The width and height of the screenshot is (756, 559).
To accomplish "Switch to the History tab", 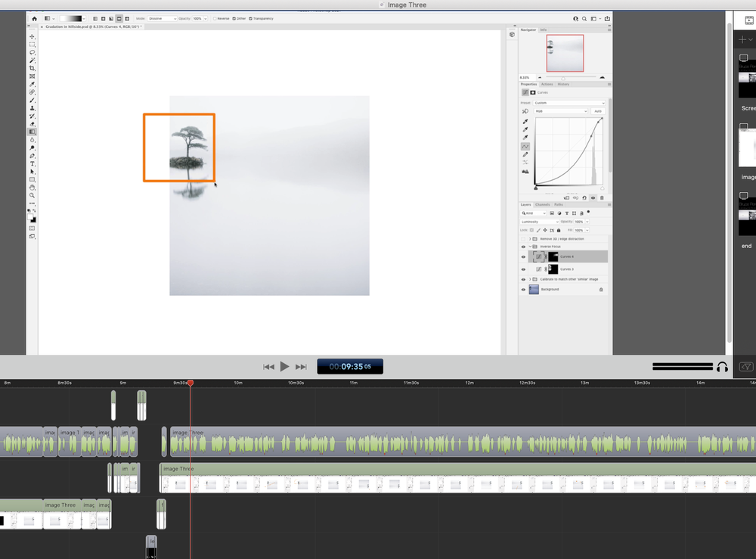I will coord(563,85).
